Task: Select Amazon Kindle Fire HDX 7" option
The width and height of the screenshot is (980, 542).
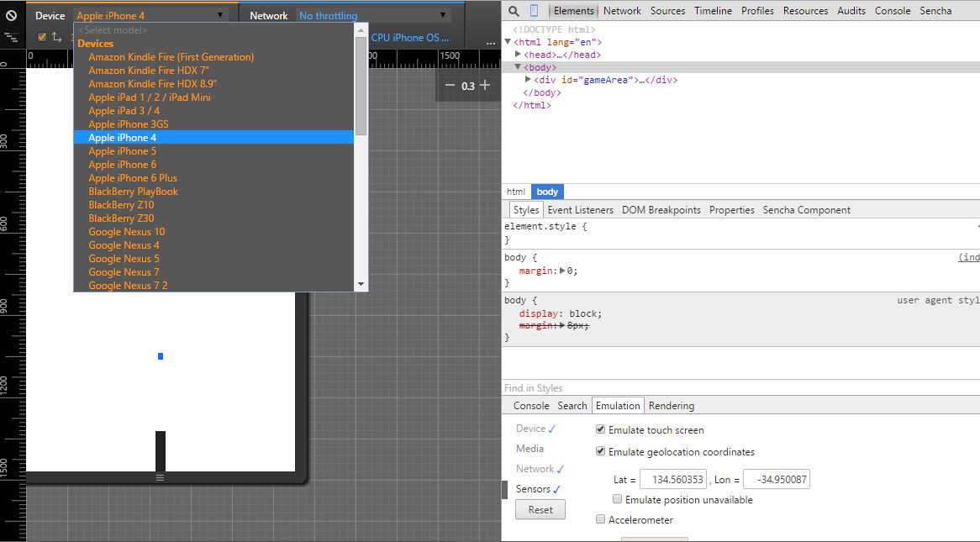Action: [149, 70]
